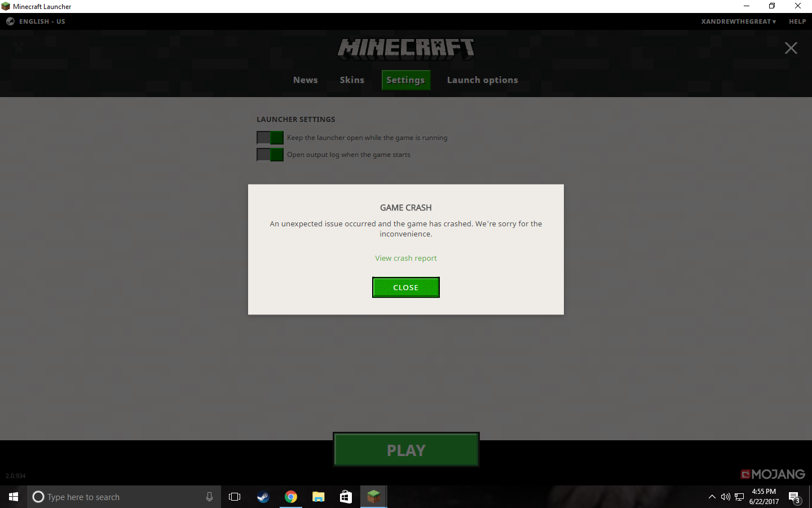
Task: Click the Cortana search box
Action: point(124,497)
